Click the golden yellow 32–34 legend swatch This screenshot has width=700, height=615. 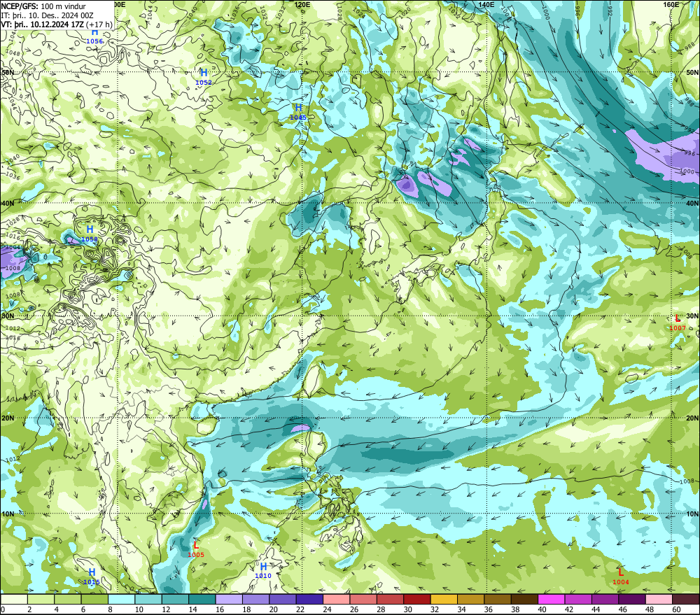pyautogui.click(x=444, y=599)
